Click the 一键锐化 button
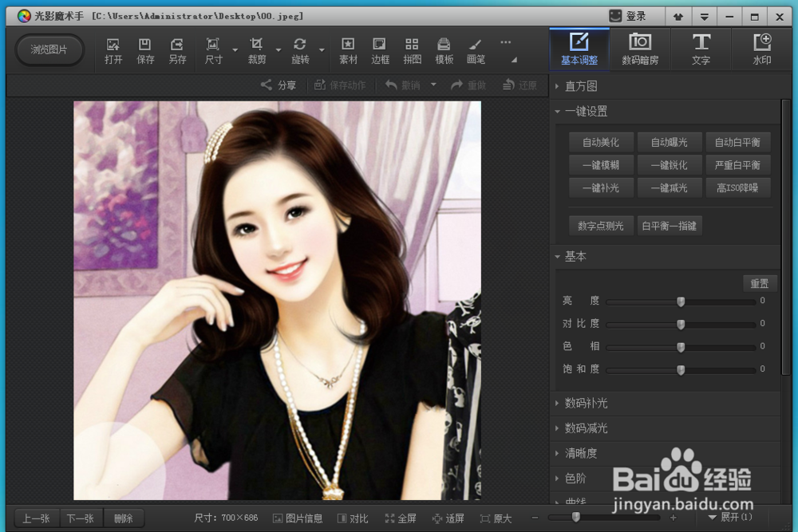The width and height of the screenshot is (798, 532). pos(670,165)
